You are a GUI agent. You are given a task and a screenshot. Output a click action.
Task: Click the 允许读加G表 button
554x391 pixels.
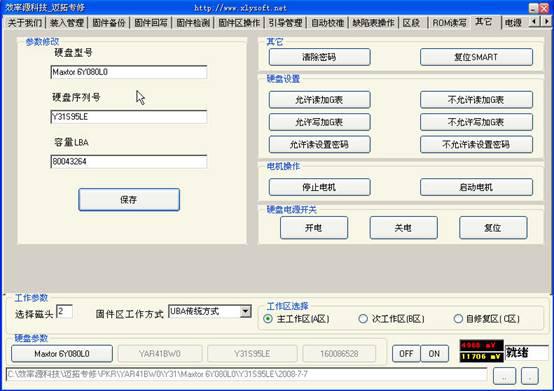coord(319,100)
